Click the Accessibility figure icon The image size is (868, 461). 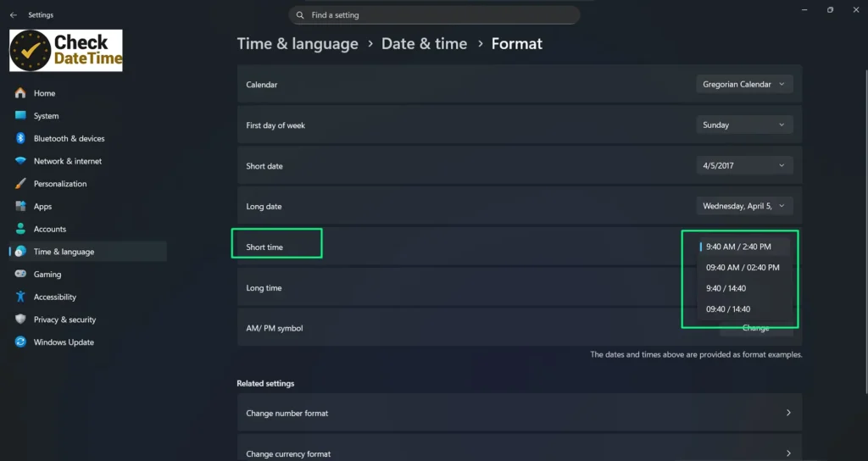(20, 297)
